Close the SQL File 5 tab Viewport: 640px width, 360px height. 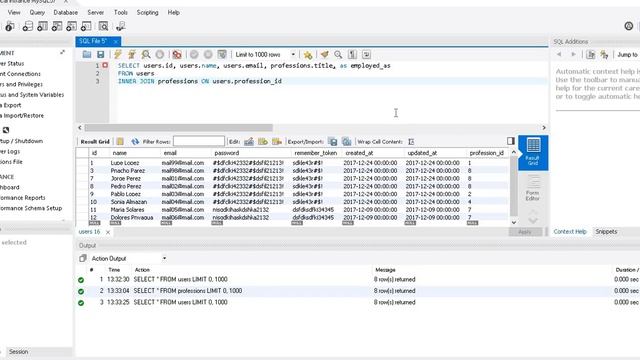click(x=116, y=42)
